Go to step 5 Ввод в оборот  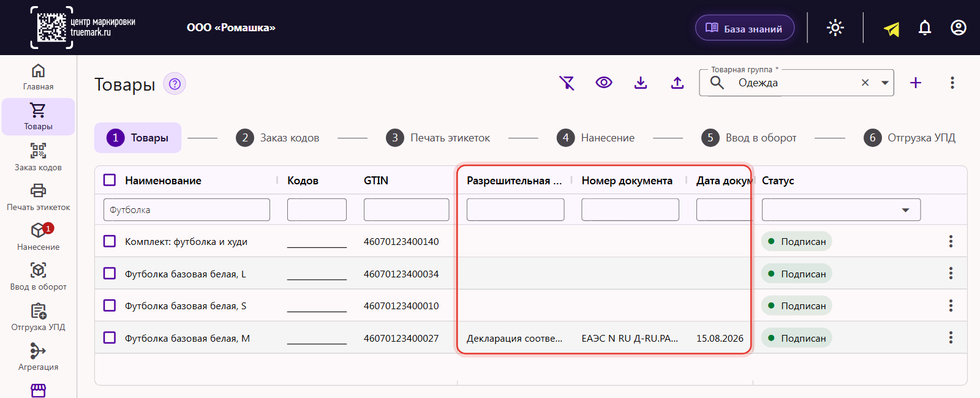coord(749,138)
